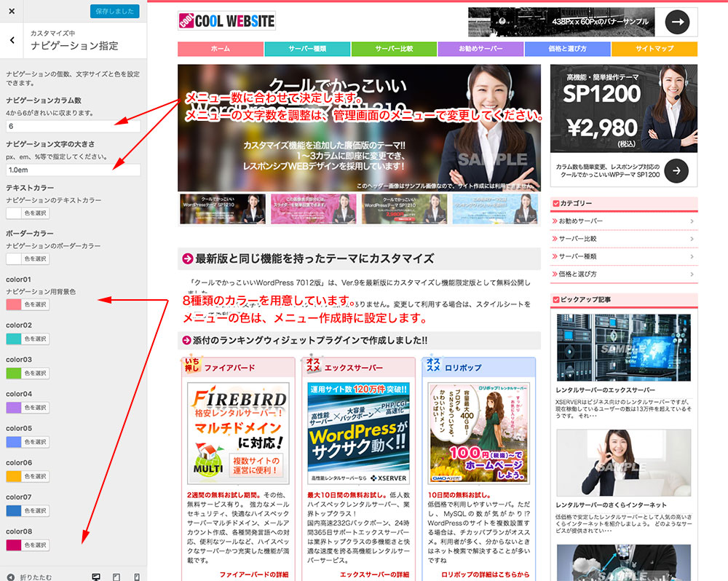
Task: Open the ホーム navigation tab
Action: (221, 49)
